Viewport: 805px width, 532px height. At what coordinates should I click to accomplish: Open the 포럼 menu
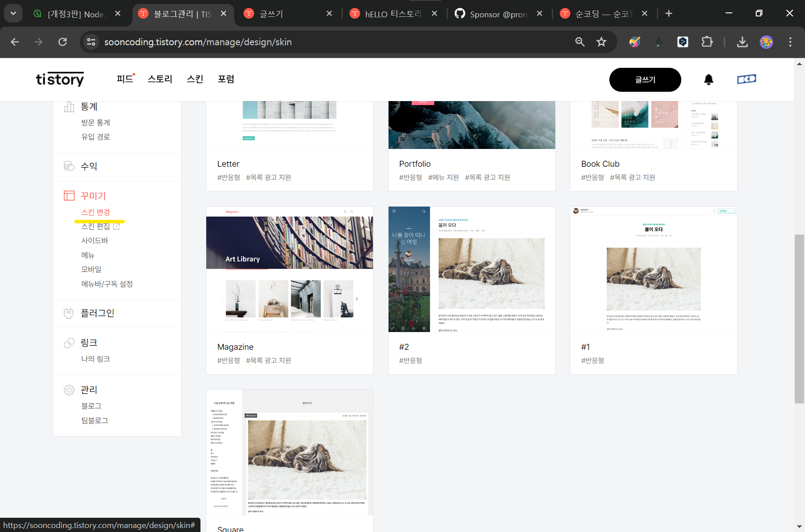pos(226,79)
